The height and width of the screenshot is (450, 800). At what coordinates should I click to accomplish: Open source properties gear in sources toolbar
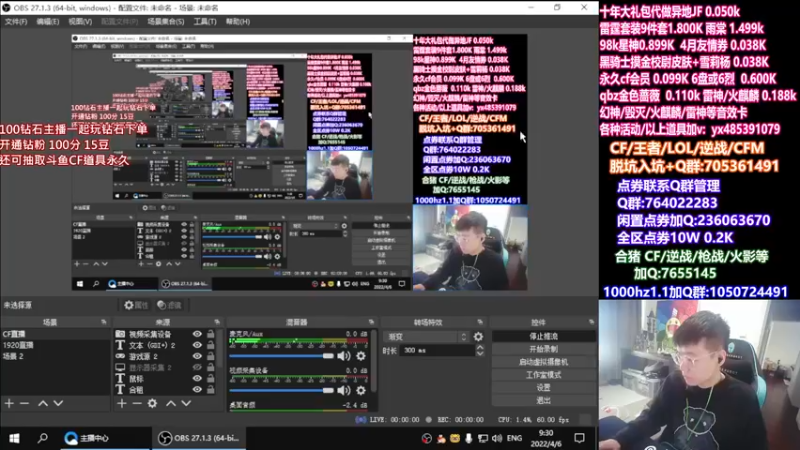point(152,403)
